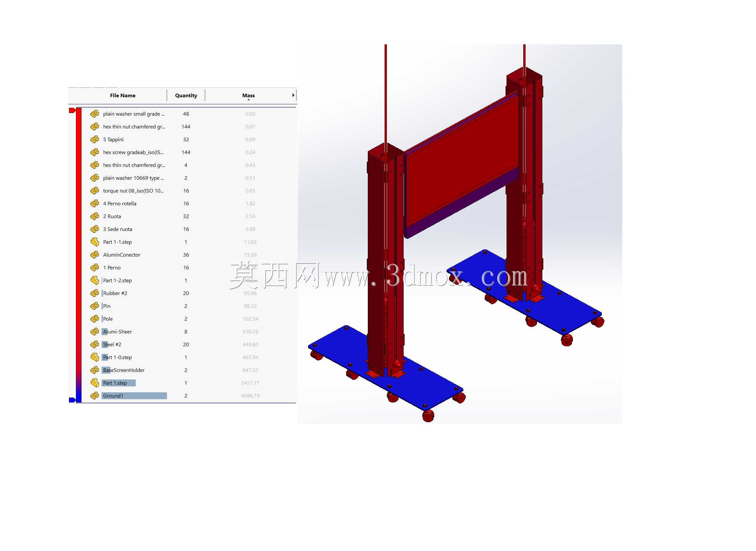Click icon beside Steel #2
756x551 pixels.
pos(95,344)
